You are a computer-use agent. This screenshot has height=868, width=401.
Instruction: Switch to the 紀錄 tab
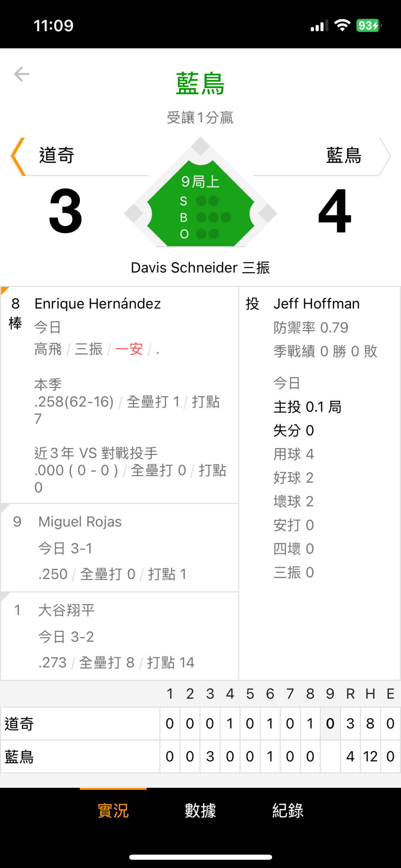point(288,810)
